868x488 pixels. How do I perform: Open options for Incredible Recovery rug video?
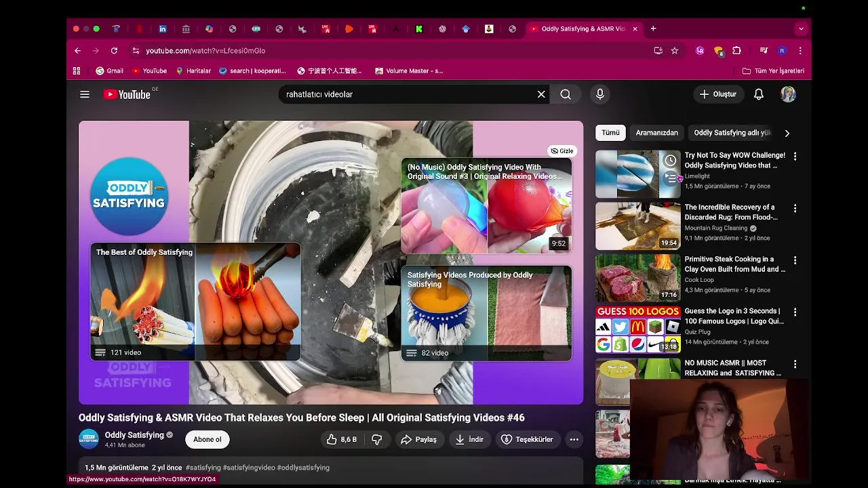(x=795, y=209)
